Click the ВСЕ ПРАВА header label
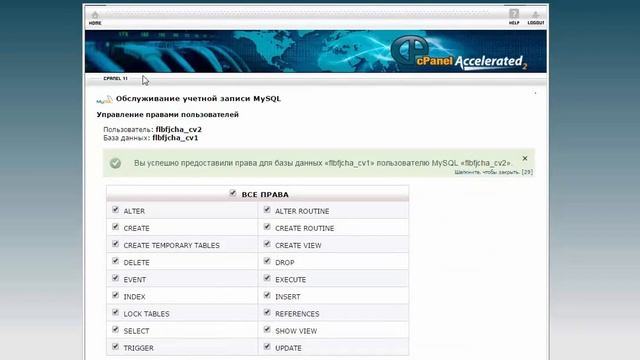Image resolution: width=640 pixels, height=360 pixels. click(265, 195)
